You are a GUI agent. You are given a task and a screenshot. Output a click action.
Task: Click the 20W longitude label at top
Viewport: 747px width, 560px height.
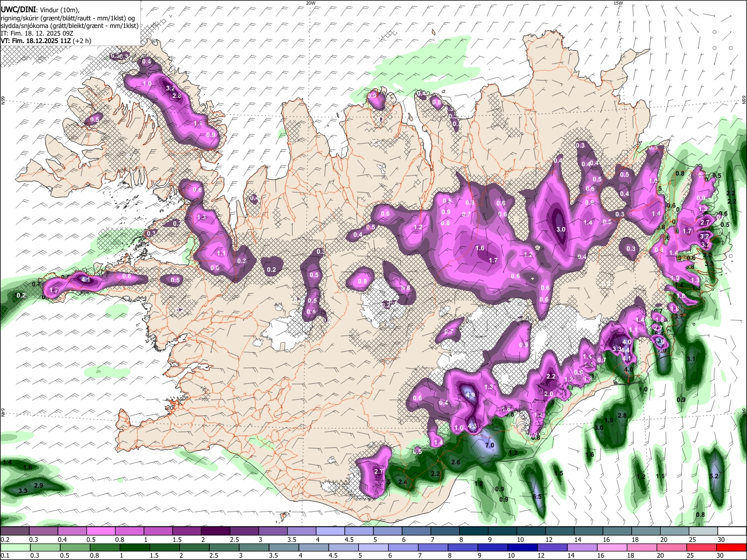310,3
